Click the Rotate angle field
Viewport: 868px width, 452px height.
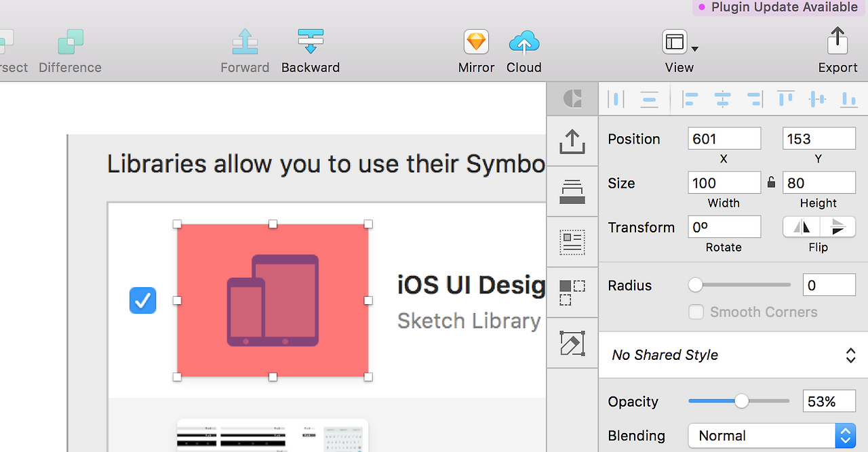[x=724, y=227]
